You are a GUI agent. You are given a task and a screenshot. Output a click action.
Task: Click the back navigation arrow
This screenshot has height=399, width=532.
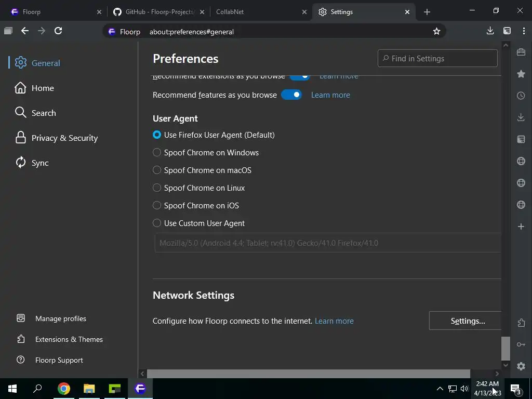click(25, 31)
